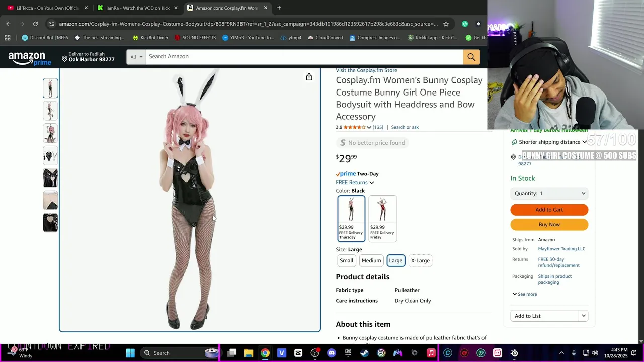
Task: Open the site information icon in address bar
Action: (51, 24)
